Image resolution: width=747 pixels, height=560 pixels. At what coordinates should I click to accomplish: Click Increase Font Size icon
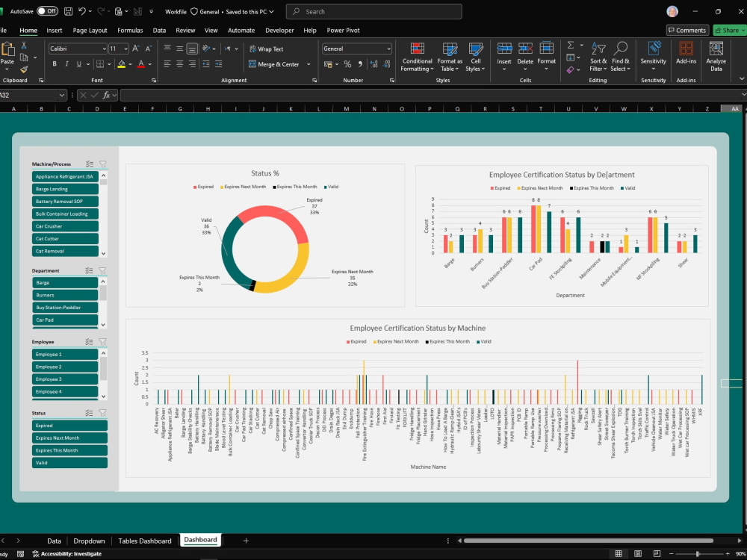click(136, 49)
